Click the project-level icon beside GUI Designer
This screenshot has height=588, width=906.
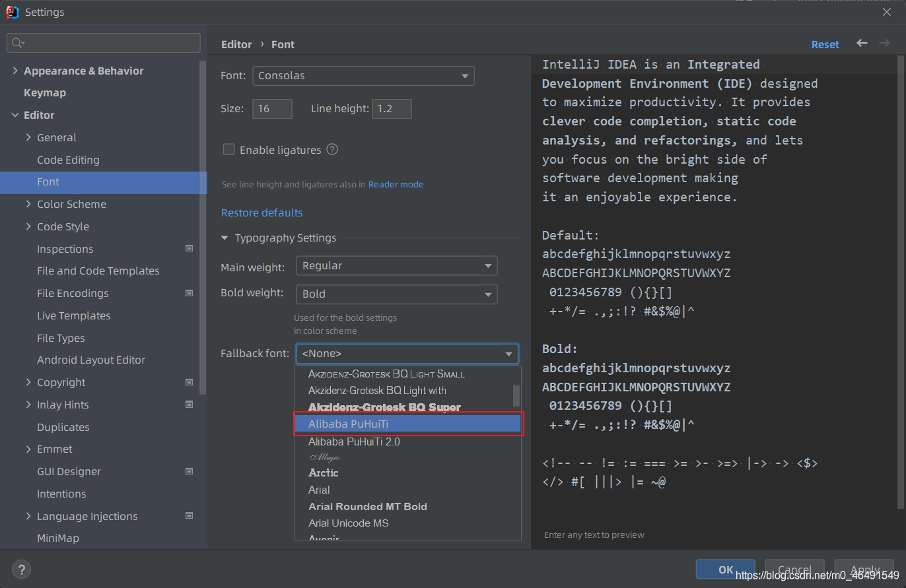[190, 471]
